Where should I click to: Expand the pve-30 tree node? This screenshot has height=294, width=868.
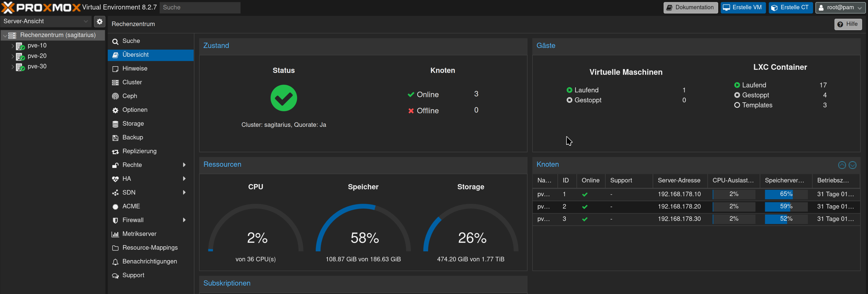click(13, 67)
